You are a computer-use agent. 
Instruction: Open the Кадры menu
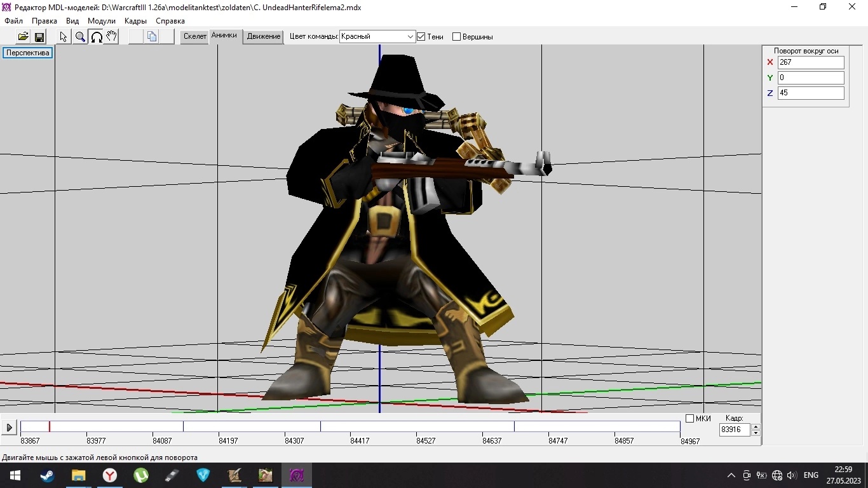[135, 21]
